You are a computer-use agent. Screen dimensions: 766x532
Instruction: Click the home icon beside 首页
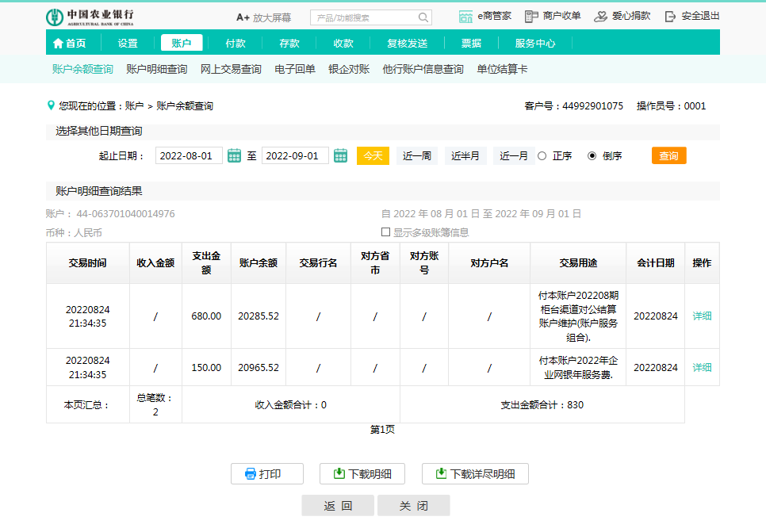click(58, 44)
